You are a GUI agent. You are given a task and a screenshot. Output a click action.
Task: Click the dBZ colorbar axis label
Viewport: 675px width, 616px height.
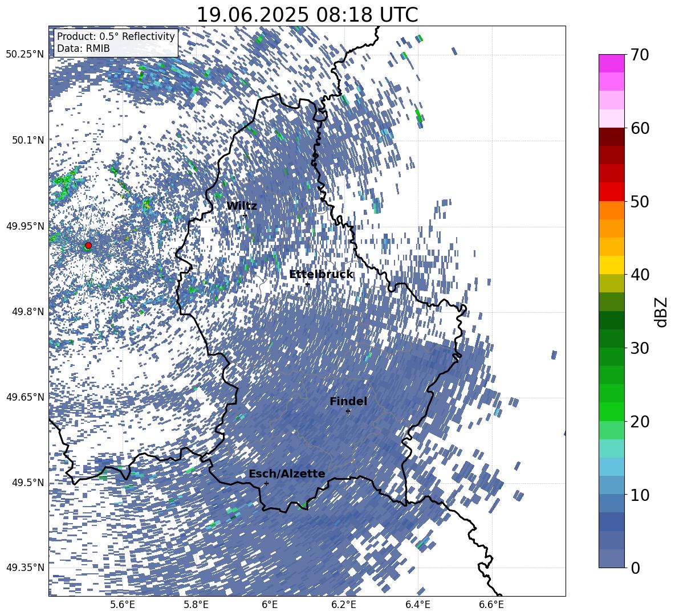pyautogui.click(x=662, y=312)
